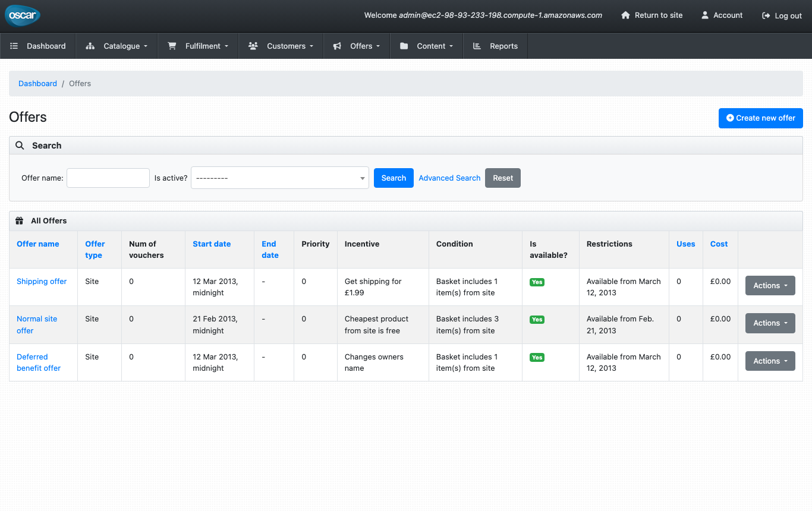This screenshot has height=511, width=812.
Task: Click the Dashboard breadcrumb link
Action: click(37, 84)
